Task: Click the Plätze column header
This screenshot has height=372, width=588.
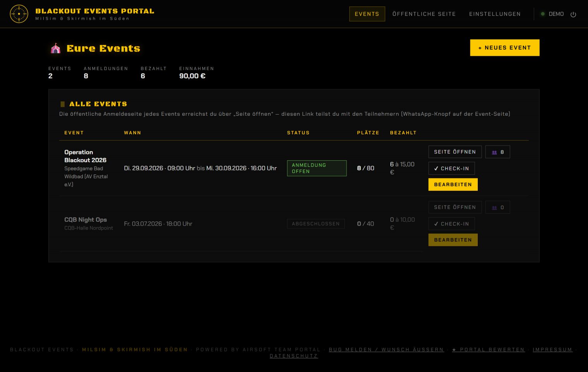Action: pyautogui.click(x=368, y=133)
